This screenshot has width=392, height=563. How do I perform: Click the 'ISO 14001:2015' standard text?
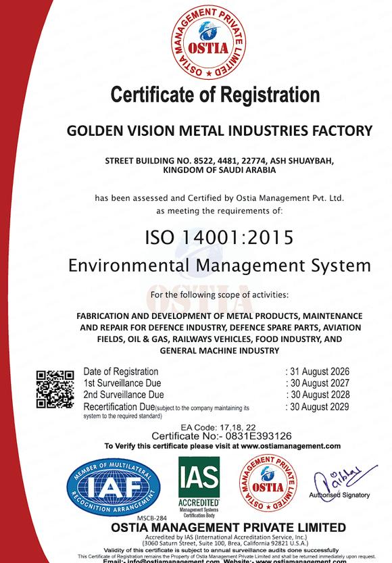[219, 238]
